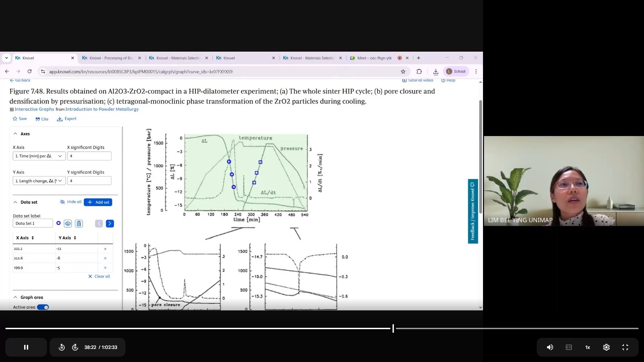Mute the video volume
Screen dimensions: 644x362
click(550, 347)
